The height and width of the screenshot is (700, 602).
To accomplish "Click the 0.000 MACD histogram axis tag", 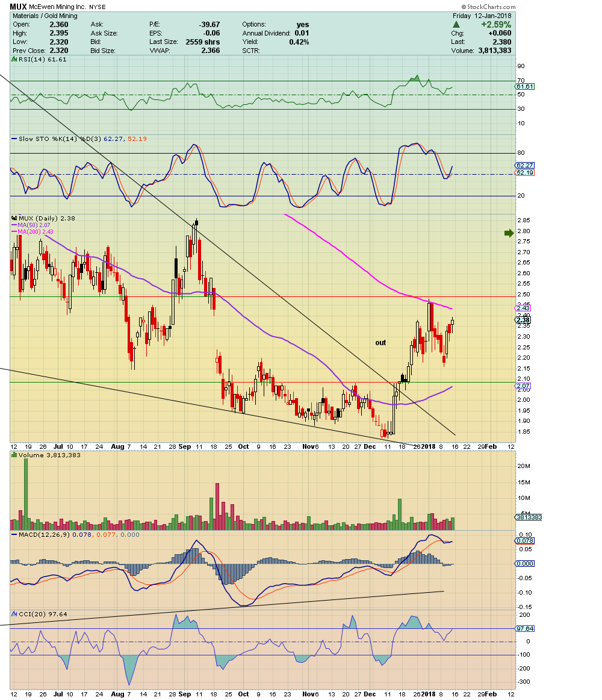I will pyautogui.click(x=525, y=563).
